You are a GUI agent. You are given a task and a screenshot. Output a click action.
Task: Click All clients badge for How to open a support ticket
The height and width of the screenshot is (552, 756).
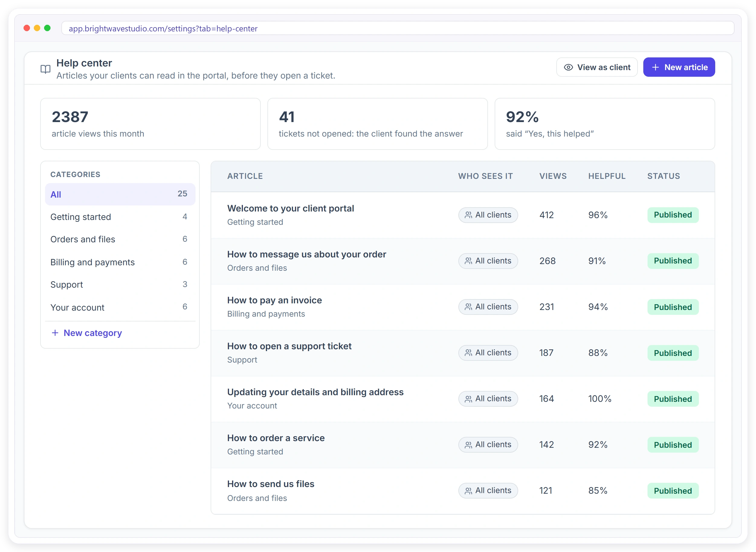pos(488,353)
